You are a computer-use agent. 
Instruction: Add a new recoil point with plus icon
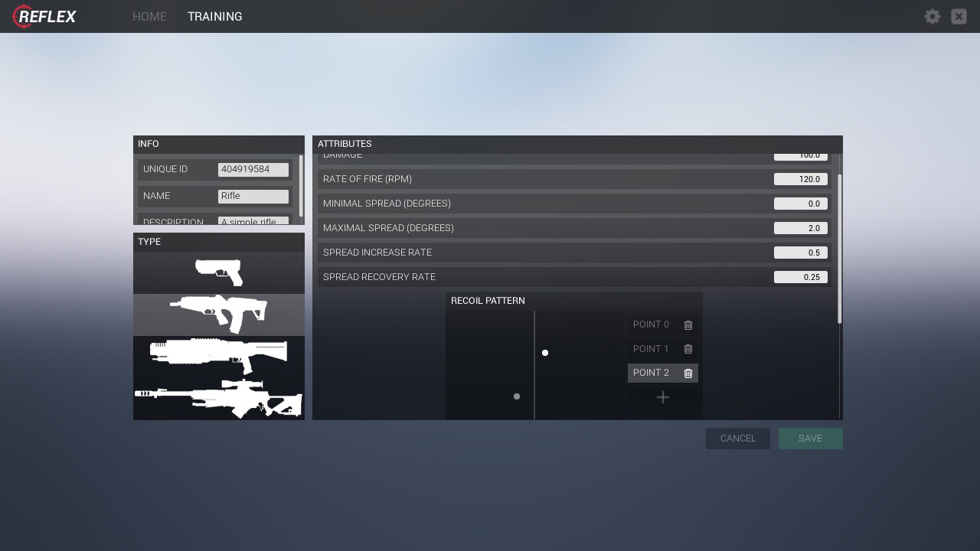pyautogui.click(x=662, y=397)
